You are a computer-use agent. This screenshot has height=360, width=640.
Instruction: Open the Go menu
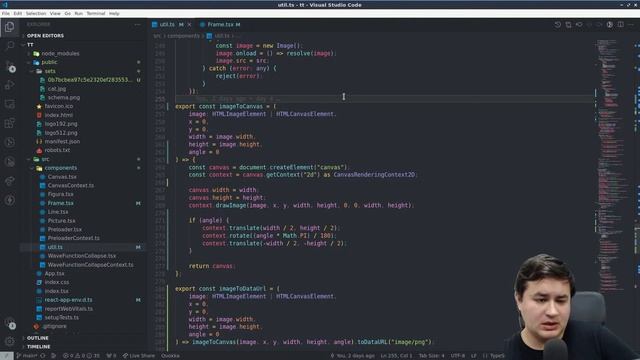pos(67,13)
